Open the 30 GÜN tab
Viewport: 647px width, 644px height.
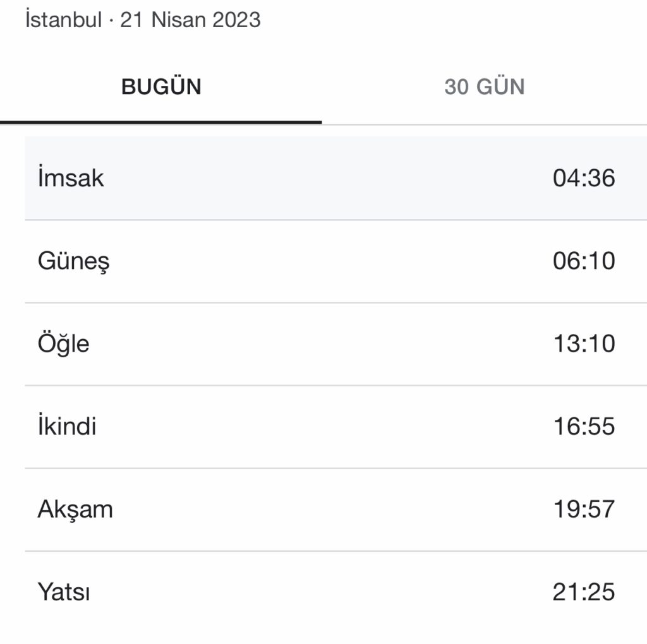[x=484, y=86]
